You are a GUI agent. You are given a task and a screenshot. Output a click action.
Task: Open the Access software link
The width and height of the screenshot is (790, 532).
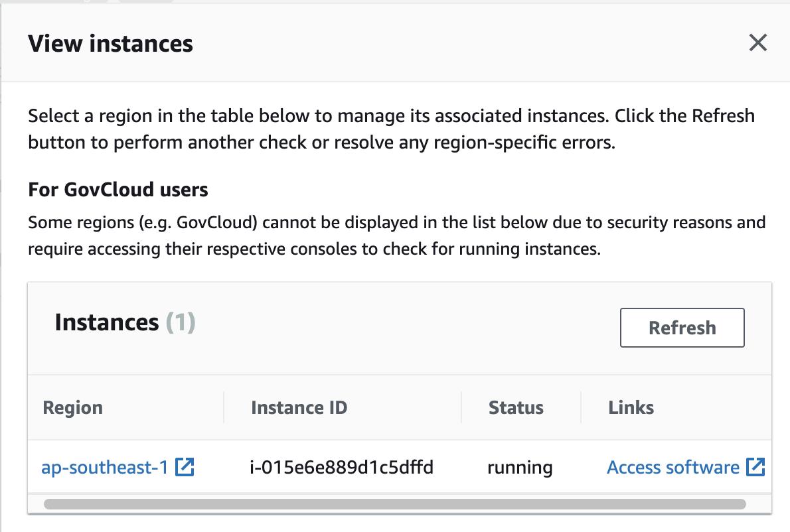[672, 467]
